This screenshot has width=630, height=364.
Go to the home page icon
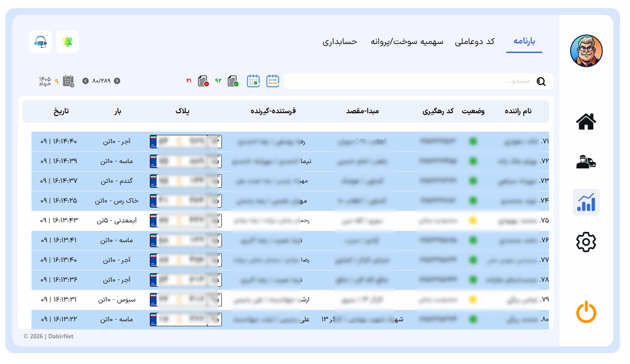coord(586,121)
